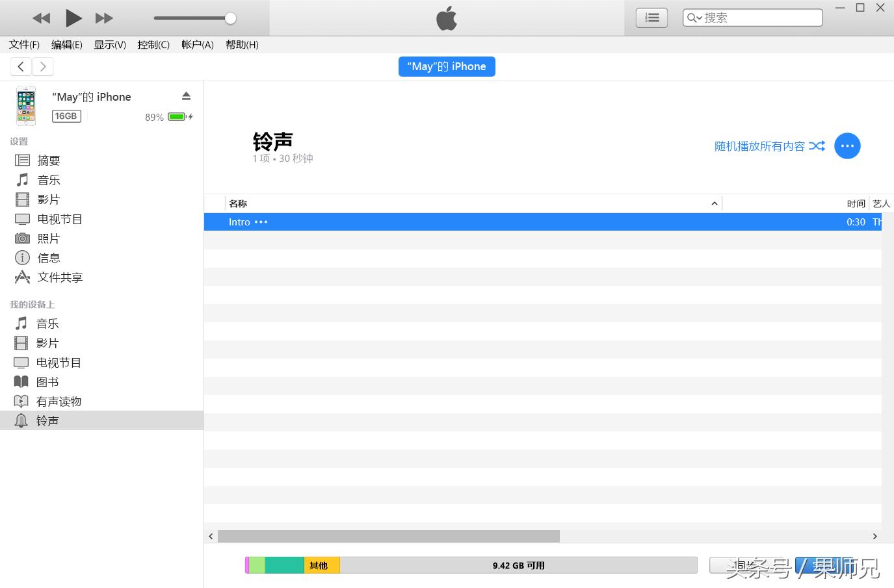Screen dimensions: 894x588
Task: Expand the search options magnifier dropdown
Action: point(694,18)
